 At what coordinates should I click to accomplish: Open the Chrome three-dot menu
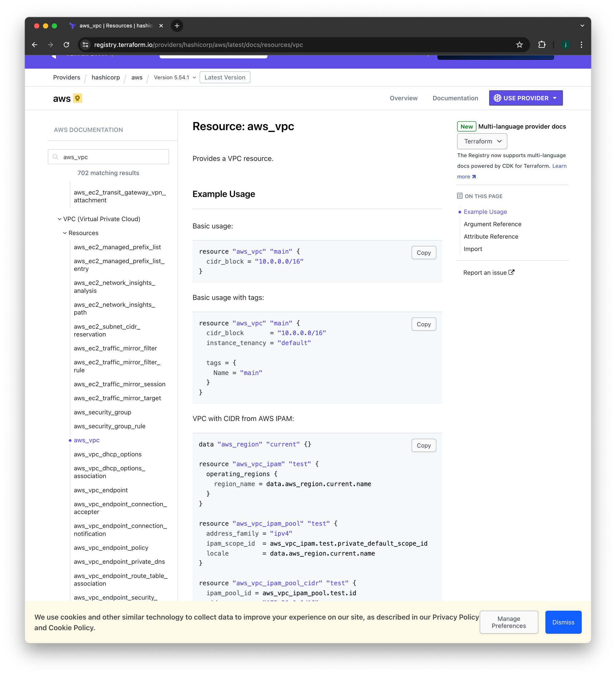pos(581,45)
